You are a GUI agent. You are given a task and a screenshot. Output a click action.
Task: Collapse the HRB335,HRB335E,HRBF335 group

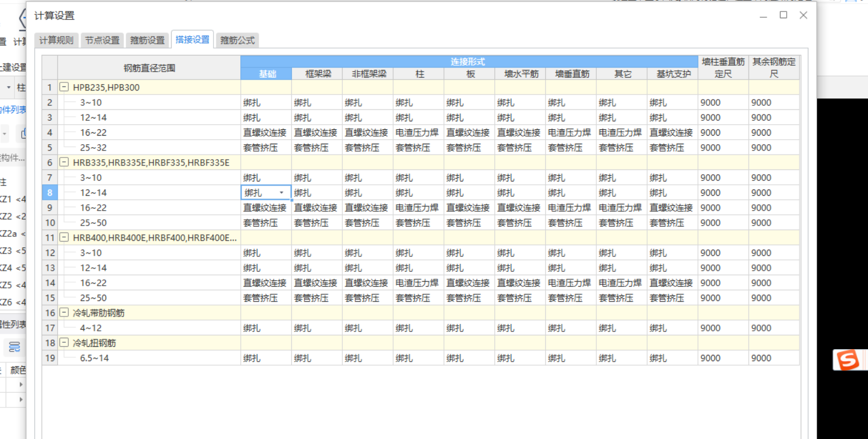tap(65, 163)
